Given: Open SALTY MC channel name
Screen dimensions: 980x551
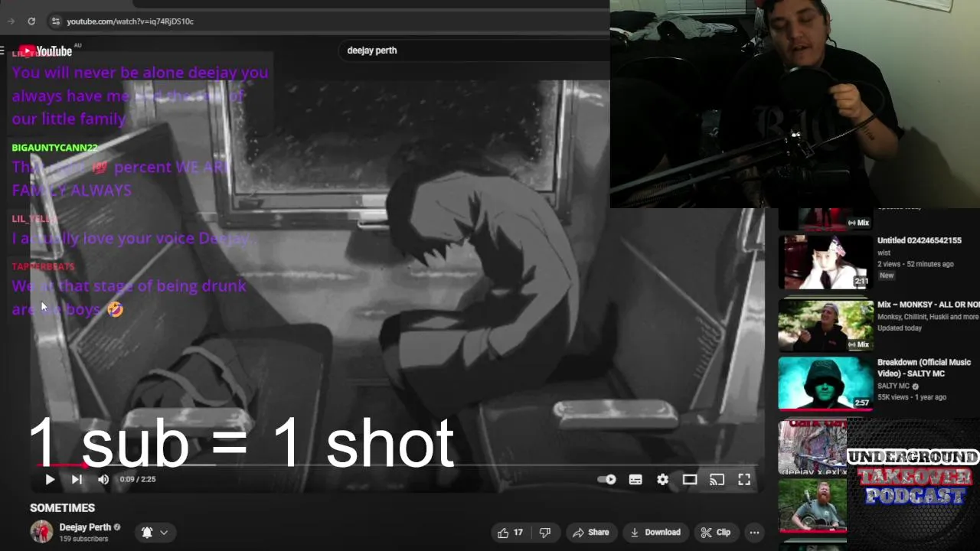Looking at the screenshot, I should pyautogui.click(x=893, y=386).
